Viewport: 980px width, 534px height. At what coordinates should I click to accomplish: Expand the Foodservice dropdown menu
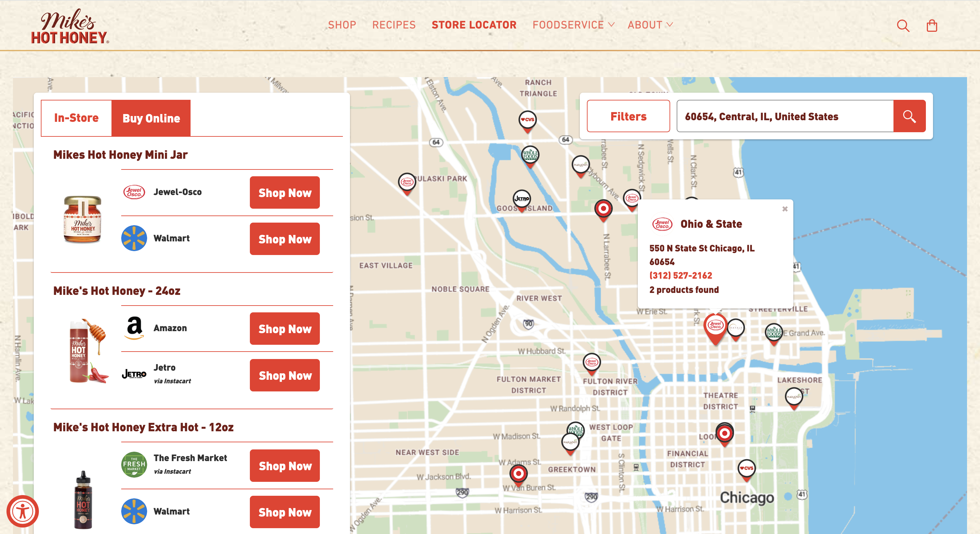click(x=573, y=25)
